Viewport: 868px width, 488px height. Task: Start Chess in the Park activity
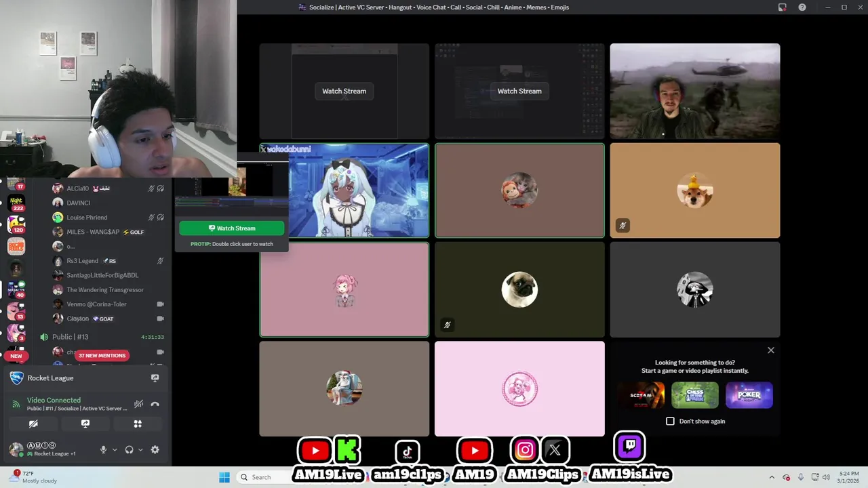695,395
